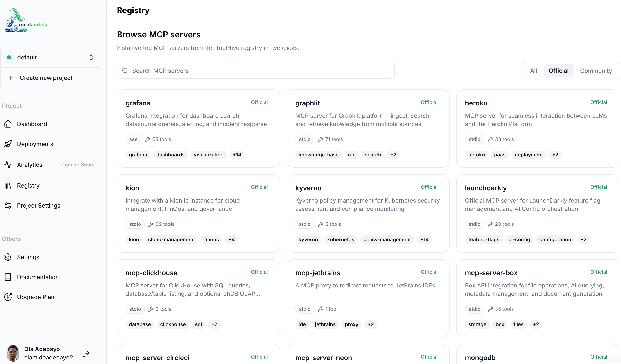Click the kyverno card title

[x=308, y=188]
